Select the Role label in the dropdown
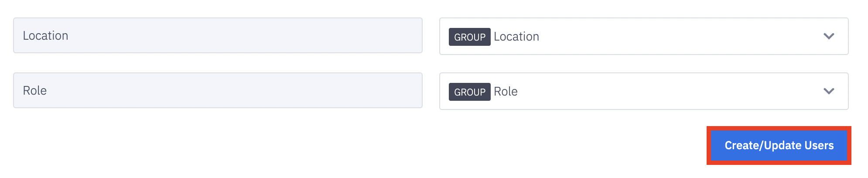This screenshot has height=178, width=868. coord(506,92)
